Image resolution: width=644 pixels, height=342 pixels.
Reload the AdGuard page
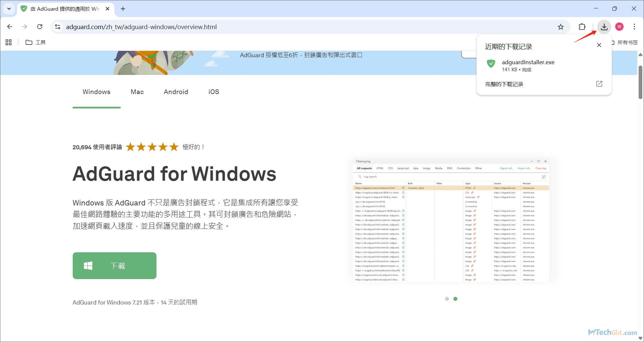pos(40,27)
